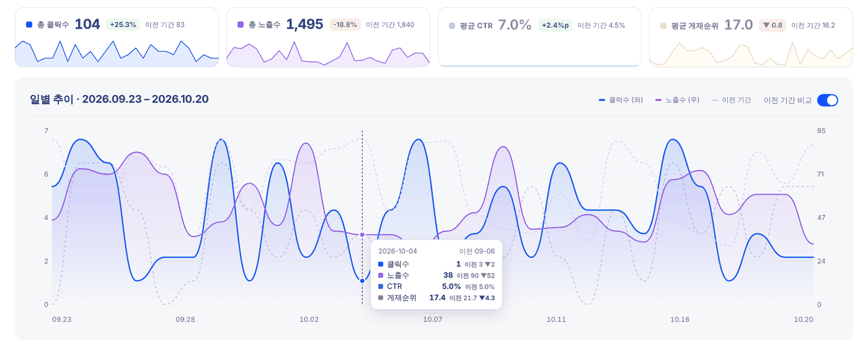
Task: Click the +2.4%p change badge
Action: click(x=554, y=25)
